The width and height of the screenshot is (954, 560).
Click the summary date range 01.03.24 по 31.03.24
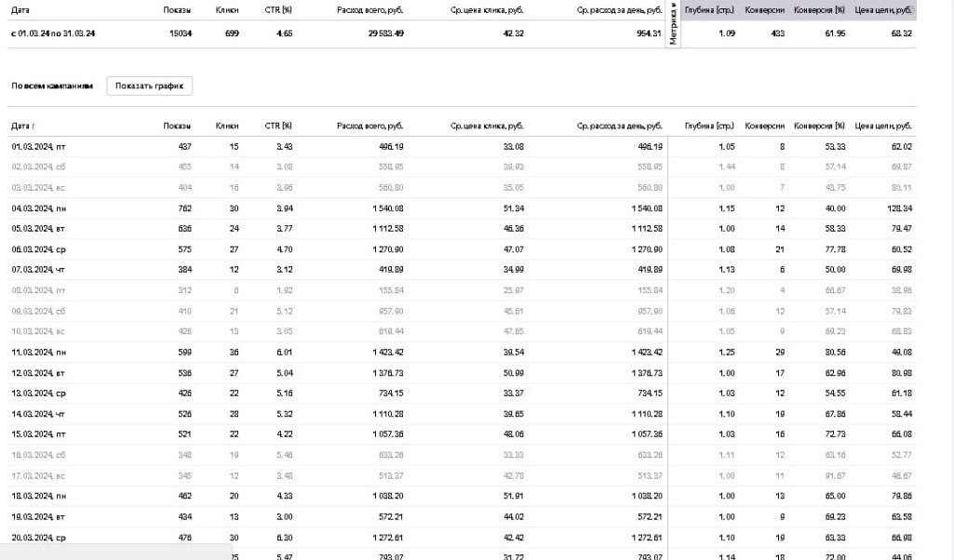[54, 33]
